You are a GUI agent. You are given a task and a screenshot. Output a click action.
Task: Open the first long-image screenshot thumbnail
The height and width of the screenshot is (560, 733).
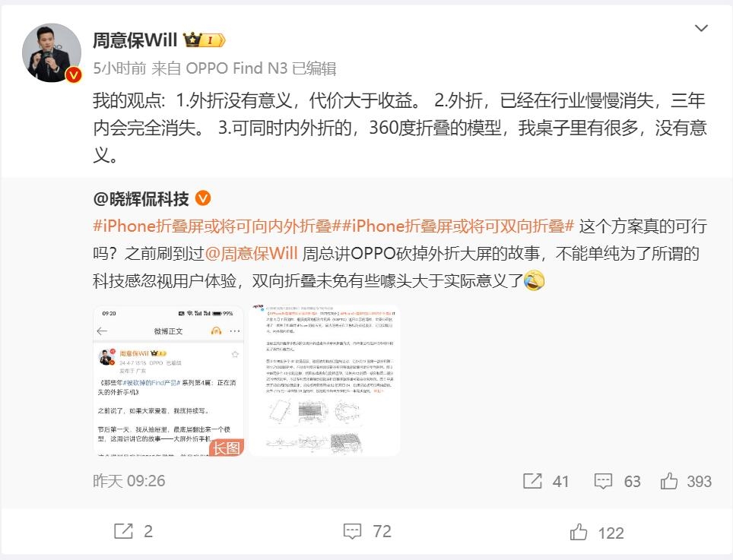168,380
